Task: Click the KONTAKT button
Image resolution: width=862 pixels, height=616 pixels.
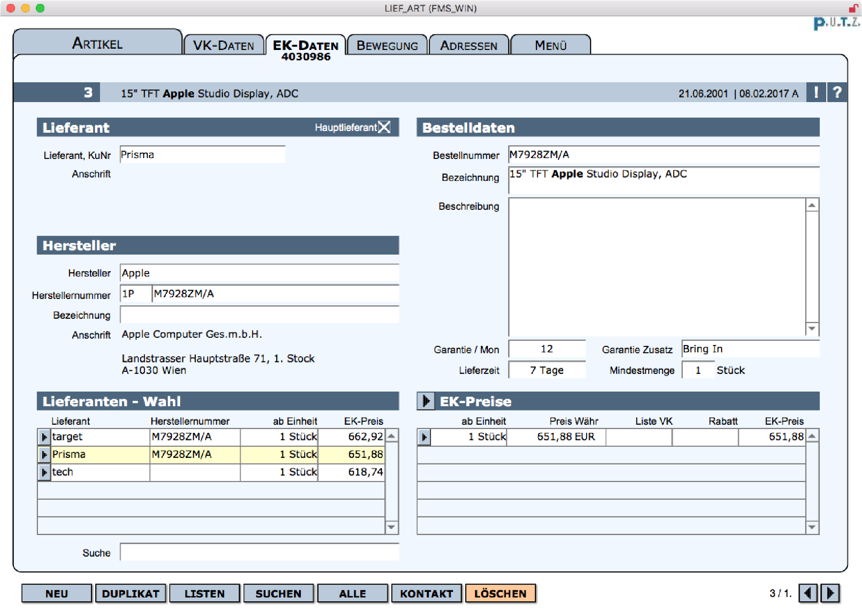Action: [x=426, y=594]
